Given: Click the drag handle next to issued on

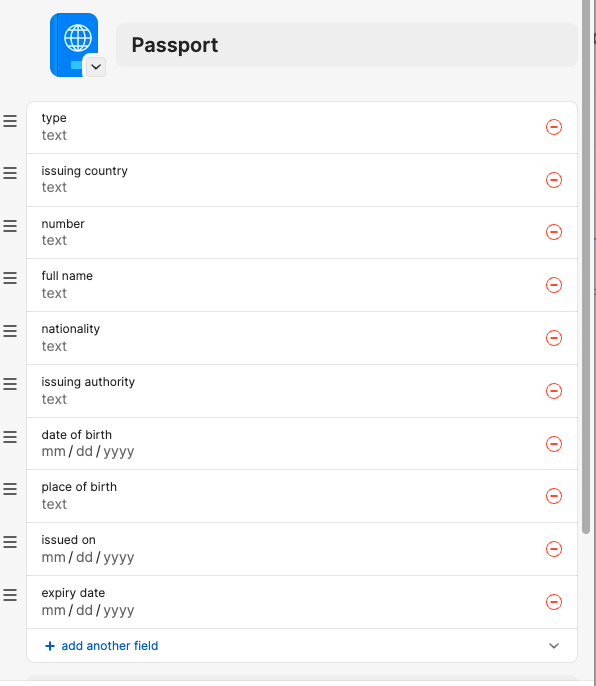Looking at the screenshot, I should tap(10, 542).
